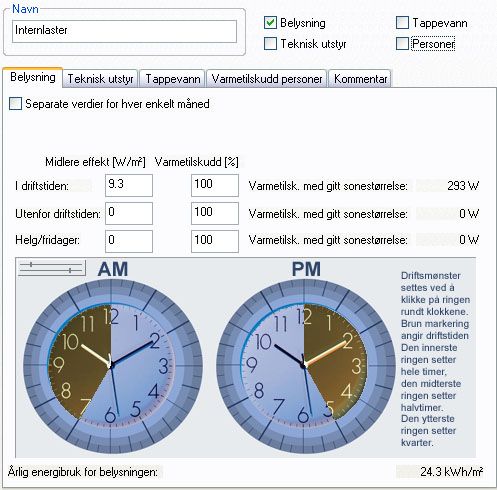The width and height of the screenshot is (497, 490).
Task: Uncheck the Belysning checkbox
Action: (270, 23)
